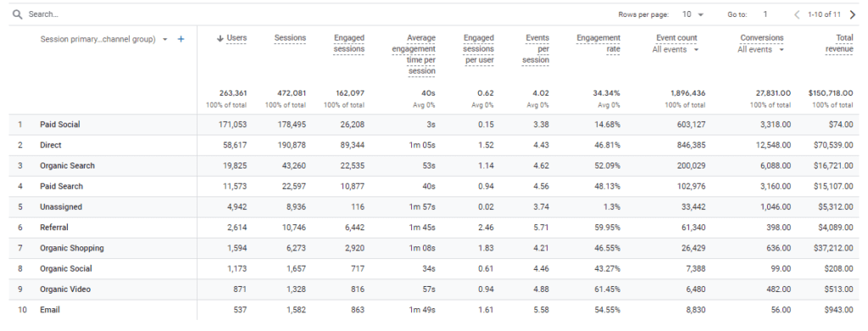Click Organic Video engagement rate 61.45%
The width and height of the screenshot is (868, 331).
(x=608, y=290)
